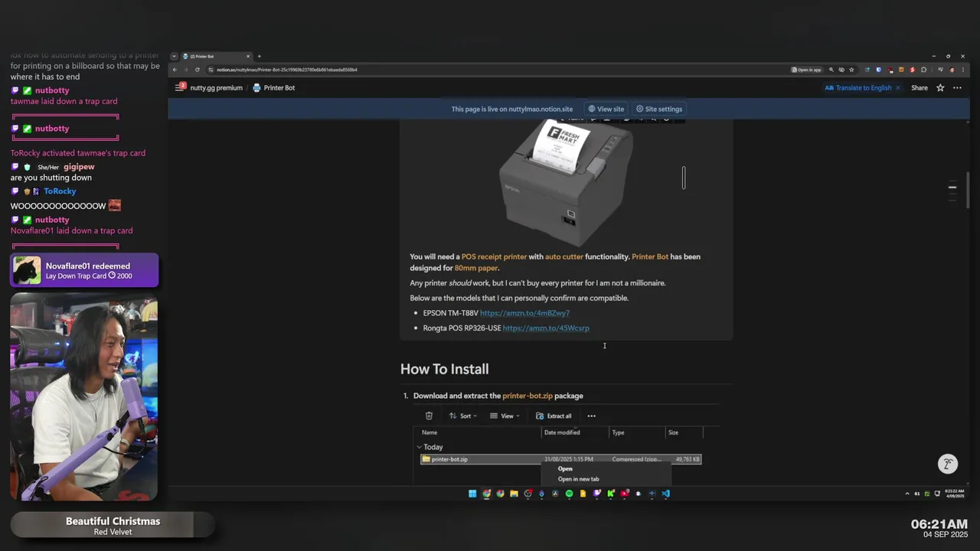Choose Open from the context menu
980x551 pixels.
tap(565, 468)
